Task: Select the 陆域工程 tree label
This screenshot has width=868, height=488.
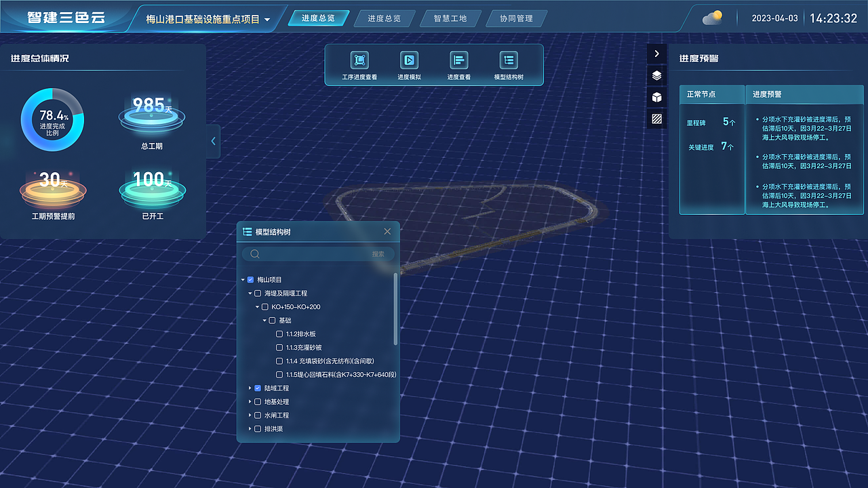Action: click(x=277, y=388)
